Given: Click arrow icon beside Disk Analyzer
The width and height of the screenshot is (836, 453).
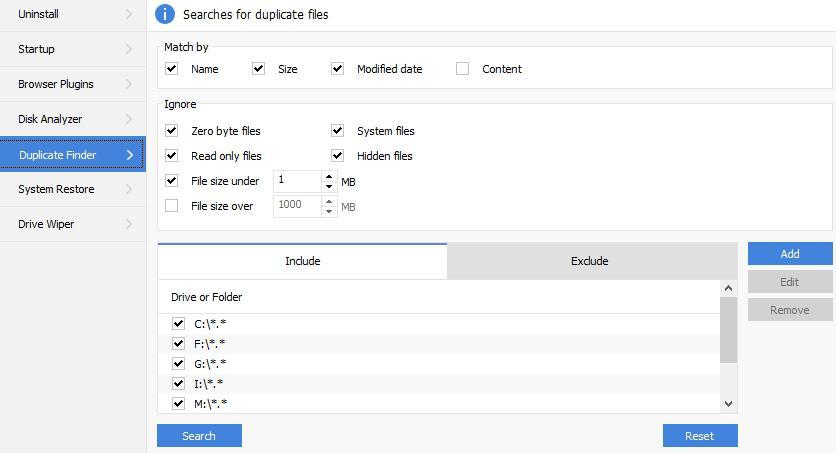Looking at the screenshot, I should point(129,119).
